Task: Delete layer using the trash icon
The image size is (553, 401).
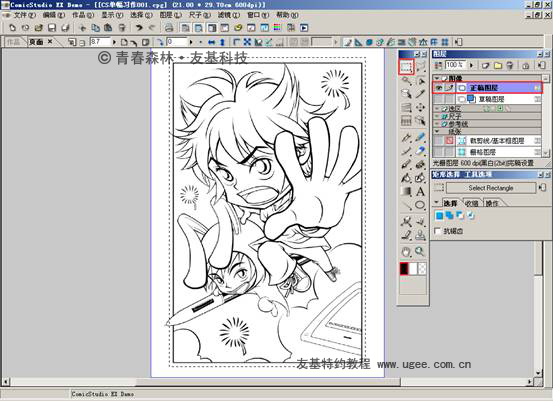Action: [x=510, y=66]
